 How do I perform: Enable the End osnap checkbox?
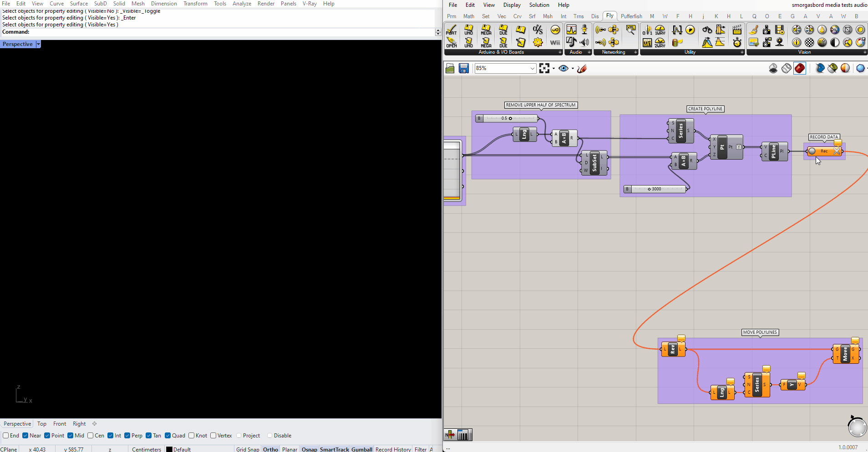6,436
